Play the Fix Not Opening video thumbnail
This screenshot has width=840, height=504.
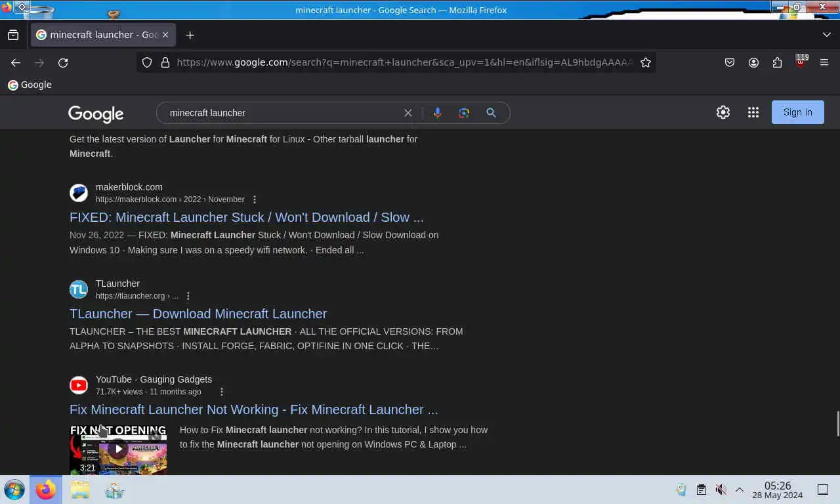tap(118, 450)
